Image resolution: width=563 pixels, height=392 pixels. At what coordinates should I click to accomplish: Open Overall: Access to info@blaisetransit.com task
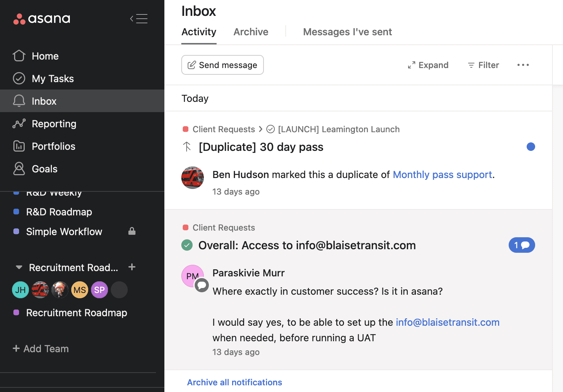coord(307,245)
